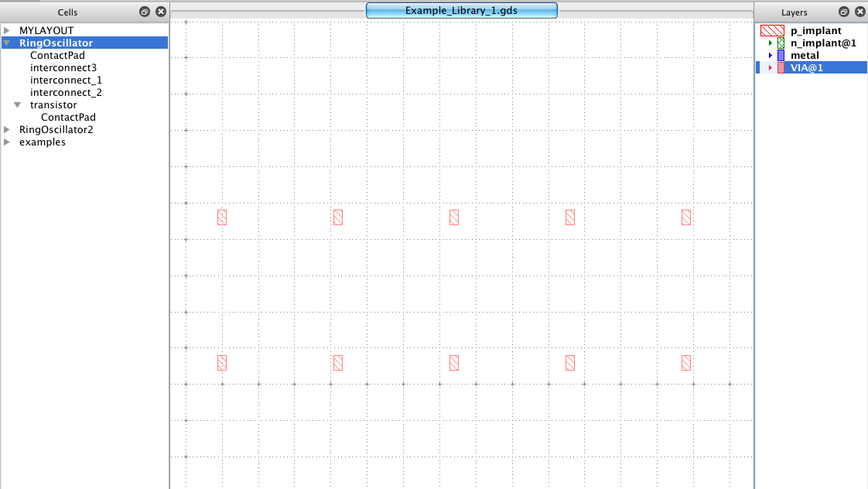Click the VIA@1 layer red swatch

781,67
